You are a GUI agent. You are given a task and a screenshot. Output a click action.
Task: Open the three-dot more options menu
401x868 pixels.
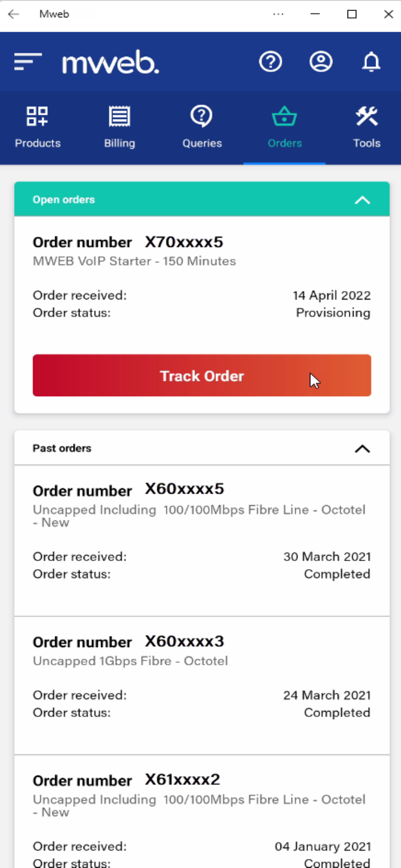(278, 14)
